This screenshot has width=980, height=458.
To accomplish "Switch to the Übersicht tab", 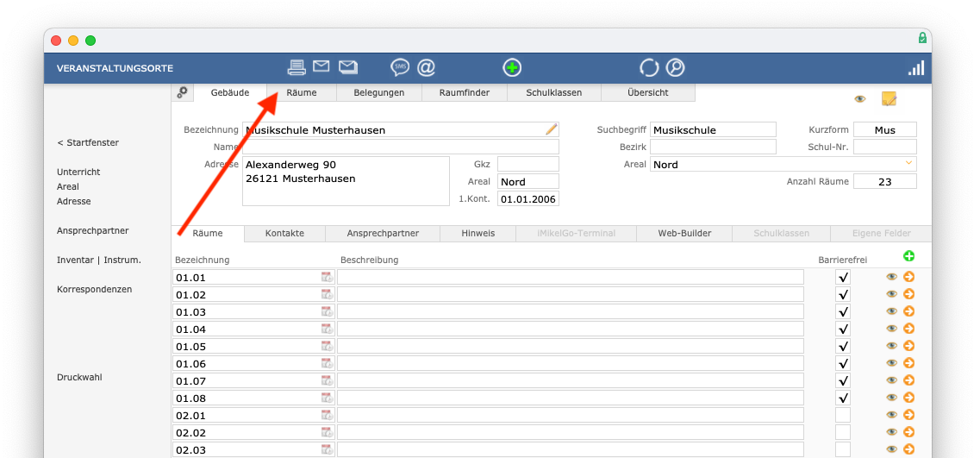I will tap(648, 92).
